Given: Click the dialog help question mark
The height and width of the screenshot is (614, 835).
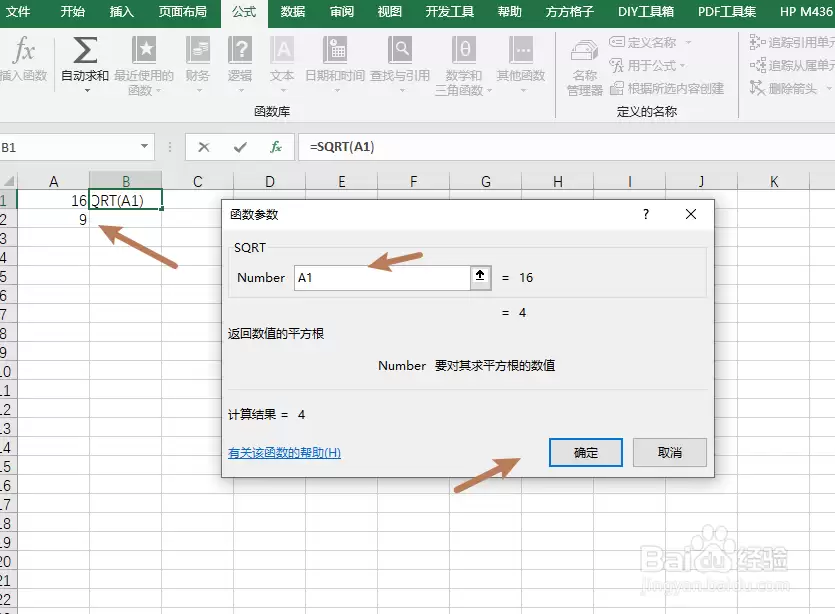Looking at the screenshot, I should click(646, 215).
